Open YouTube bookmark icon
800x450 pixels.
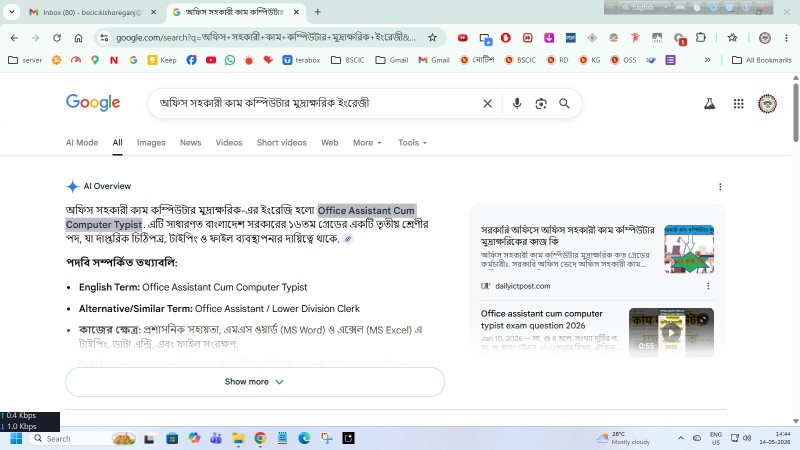(211, 60)
